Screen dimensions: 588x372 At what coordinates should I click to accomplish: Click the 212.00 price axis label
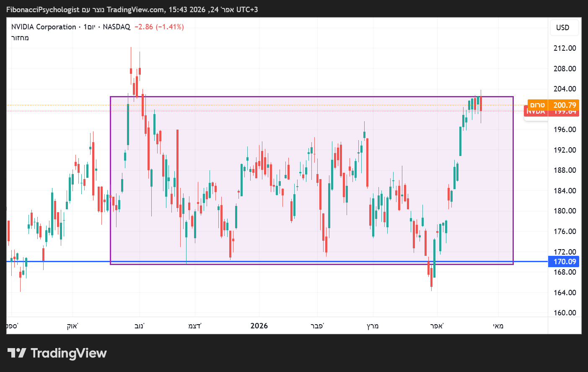565,48
